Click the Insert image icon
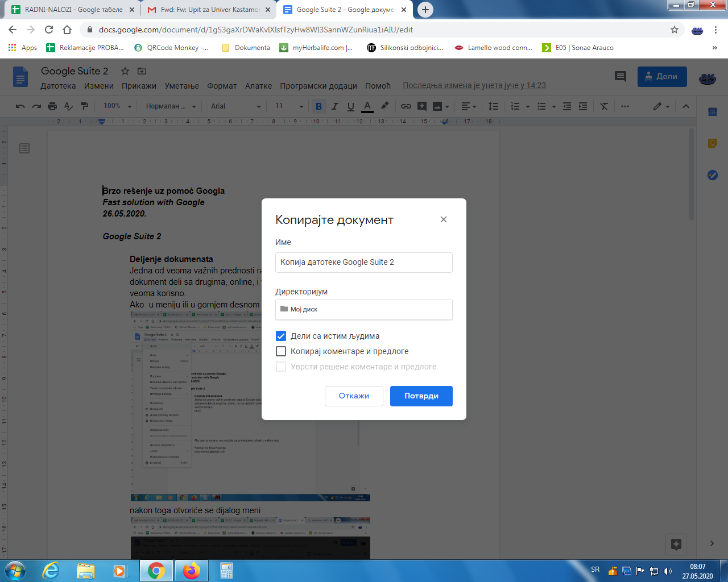 tap(437, 106)
